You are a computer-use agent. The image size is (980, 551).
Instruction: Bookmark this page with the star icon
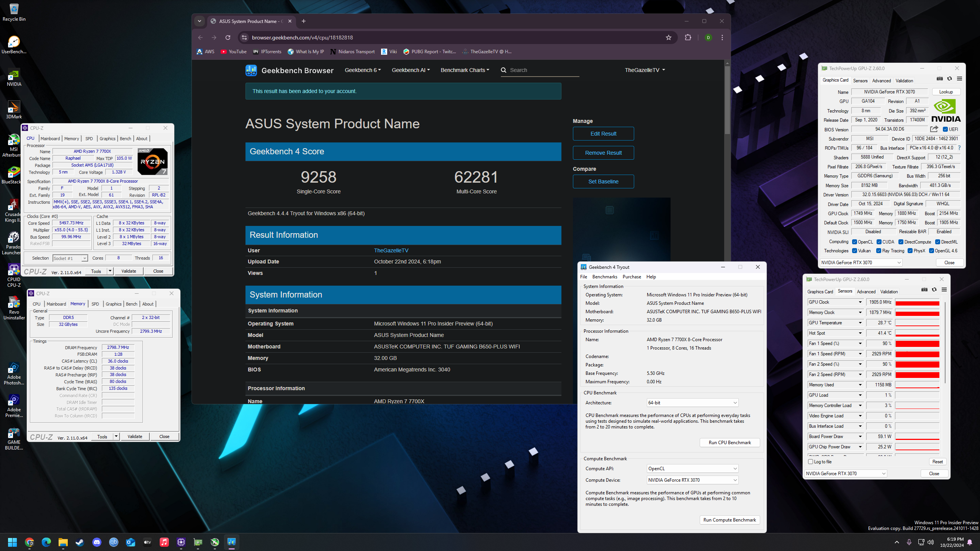[x=668, y=38]
